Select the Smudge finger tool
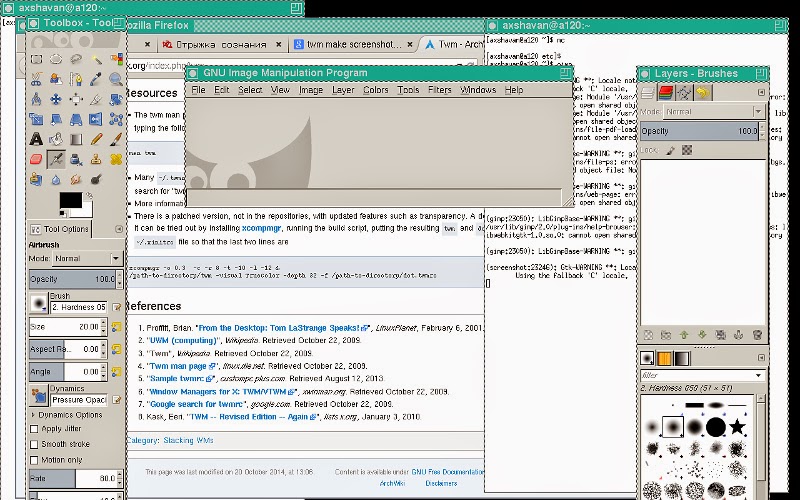The width and height of the screenshot is (800, 500). pyautogui.click(x=76, y=179)
